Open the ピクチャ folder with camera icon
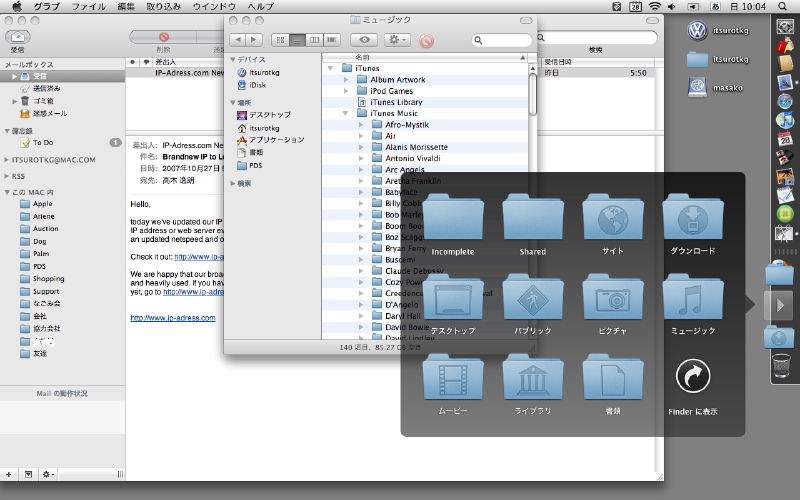This screenshot has height=500, width=800. [x=613, y=298]
